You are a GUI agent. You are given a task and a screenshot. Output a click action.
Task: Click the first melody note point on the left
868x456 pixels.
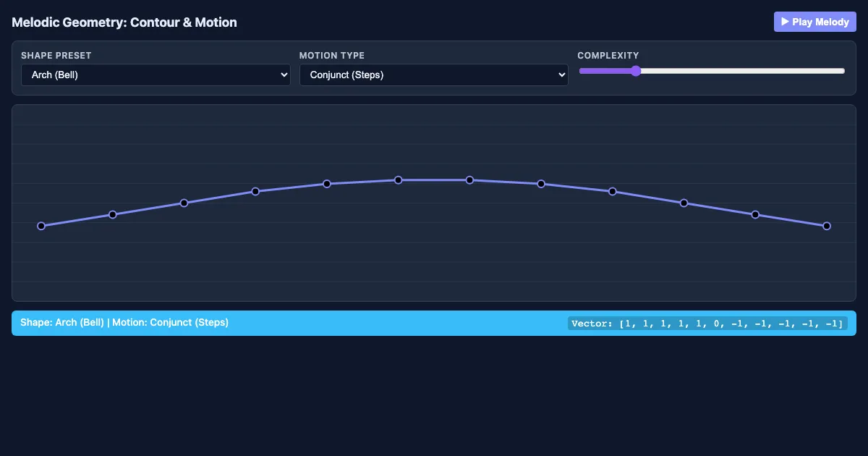click(x=41, y=226)
